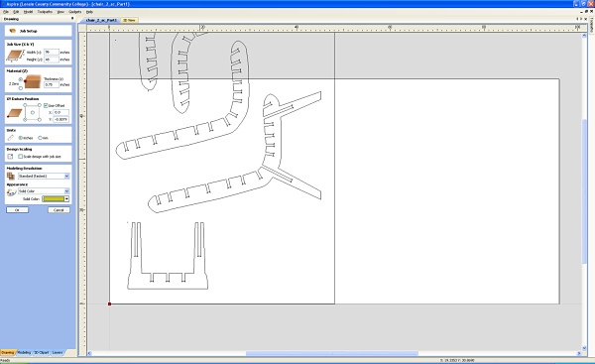
Task: Click the Appearance palette icon
Action: click(11, 192)
